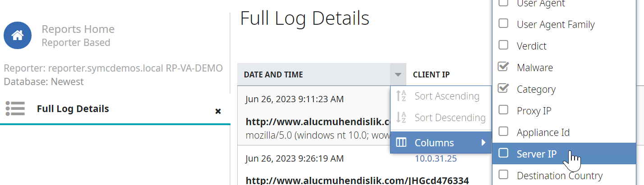Click the Columns grid icon
This screenshot has width=644, height=185.
tap(400, 143)
